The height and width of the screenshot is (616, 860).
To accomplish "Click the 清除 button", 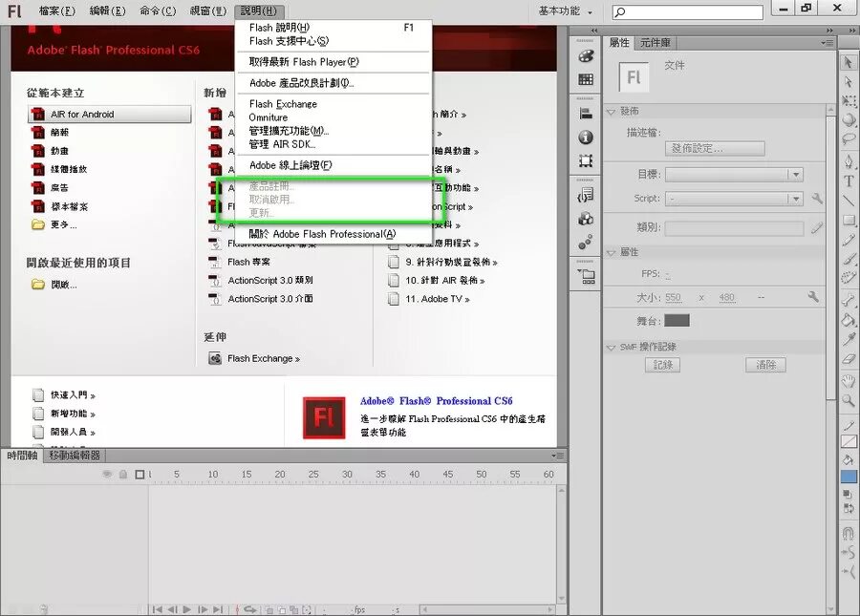I will point(765,365).
